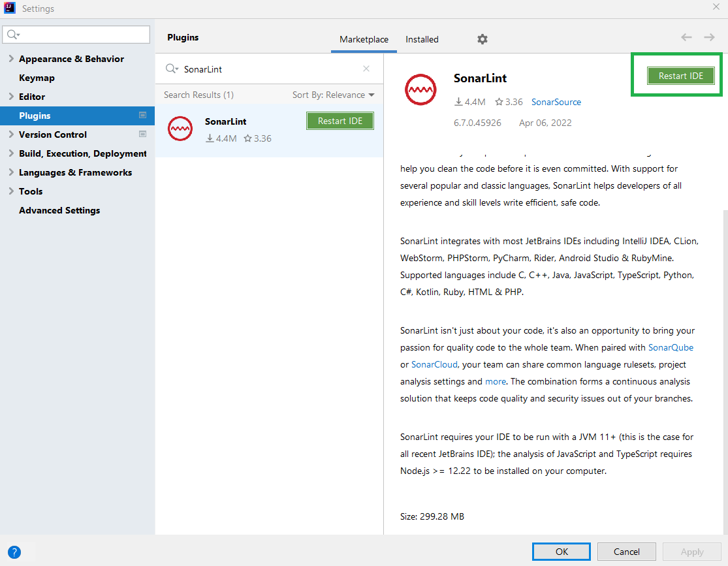Image resolution: width=728 pixels, height=566 pixels.
Task: Select Advanced Settings in the tree
Action: click(x=59, y=210)
